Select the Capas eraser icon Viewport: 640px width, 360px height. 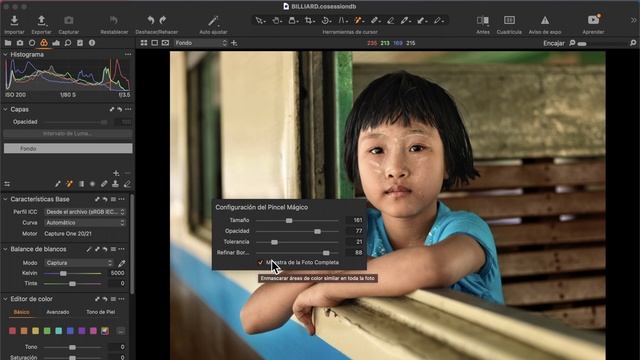(x=127, y=184)
